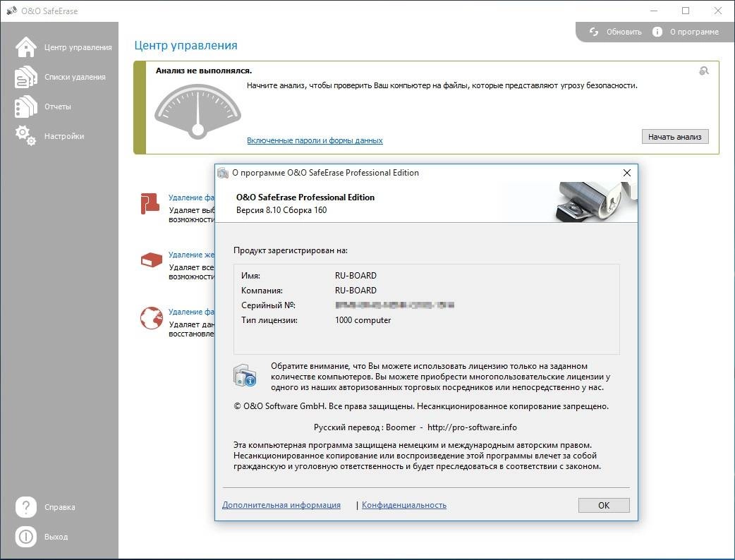
Task: Open Справка menu item
Action: (59, 507)
